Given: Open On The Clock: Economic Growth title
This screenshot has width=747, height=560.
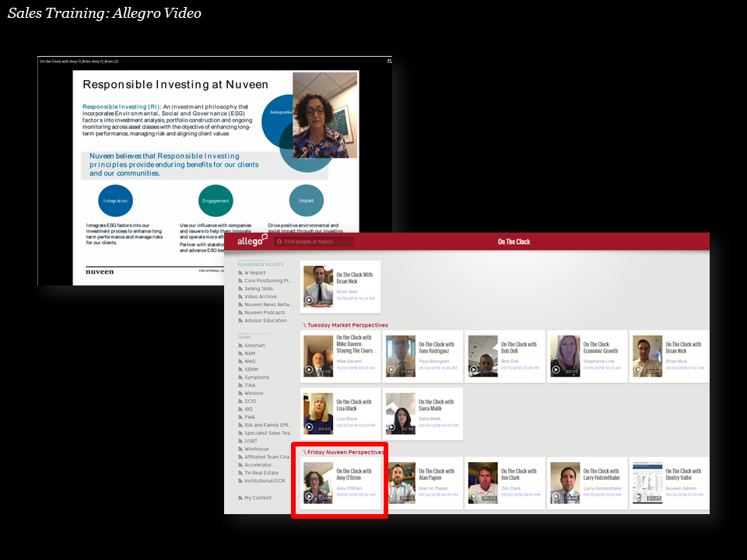Looking at the screenshot, I should click(x=600, y=348).
